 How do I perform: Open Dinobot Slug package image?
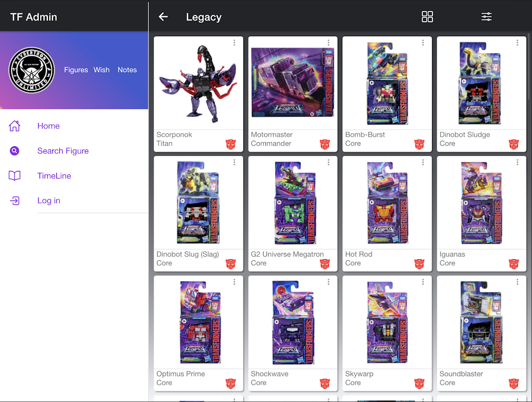198,203
